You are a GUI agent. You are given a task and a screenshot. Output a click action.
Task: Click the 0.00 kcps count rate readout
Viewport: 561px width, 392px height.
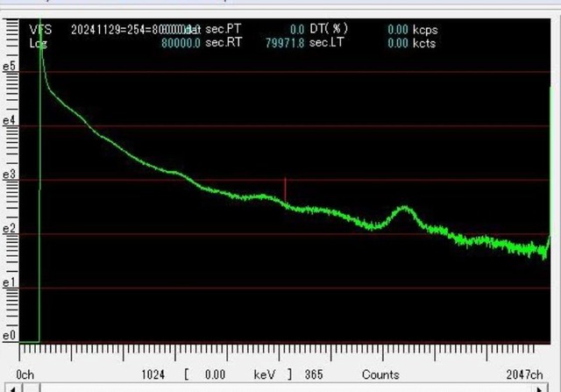[x=413, y=29]
